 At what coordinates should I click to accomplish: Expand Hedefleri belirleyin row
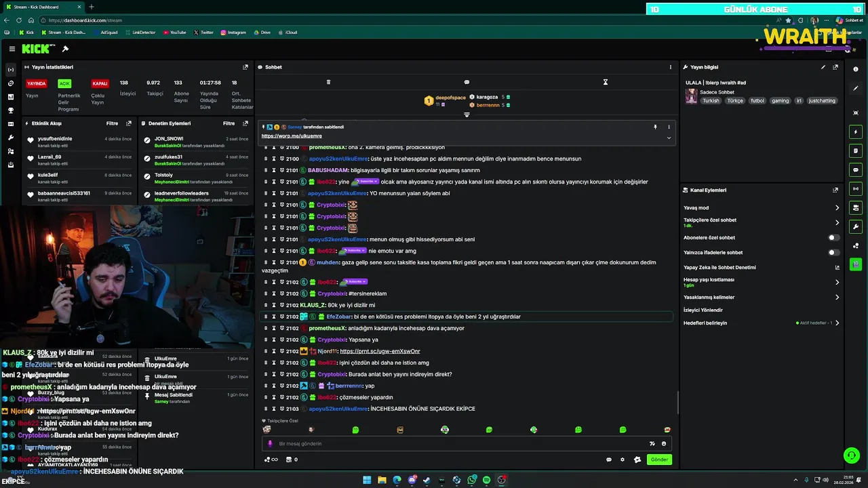pos(837,323)
